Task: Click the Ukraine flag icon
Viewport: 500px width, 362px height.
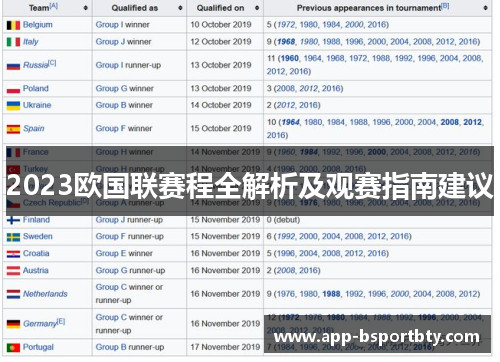Action: (x=13, y=106)
